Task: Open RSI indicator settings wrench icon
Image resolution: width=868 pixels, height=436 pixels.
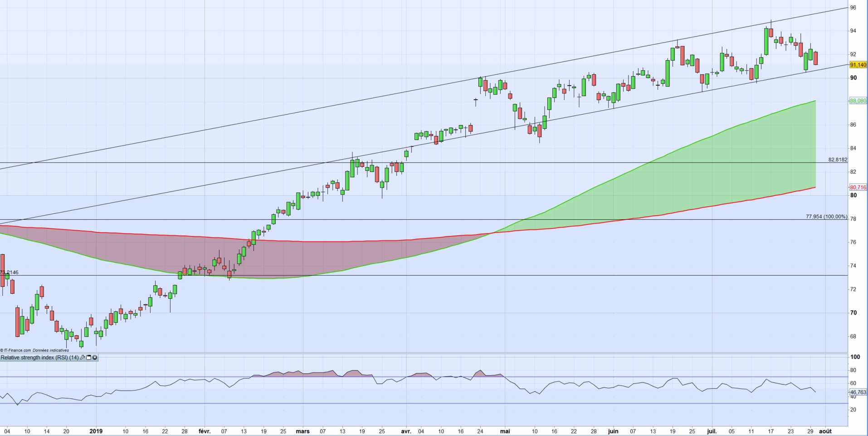Action: point(83,358)
